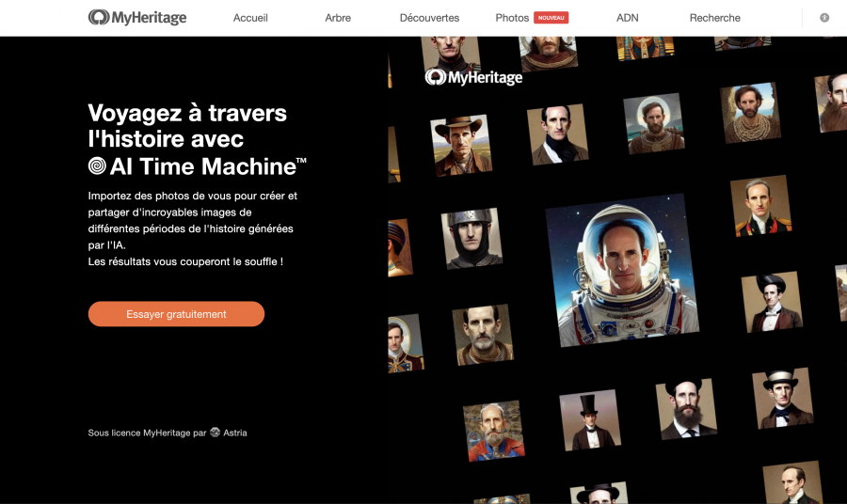
Task: Select the halo saint portrait
Action: click(654, 123)
